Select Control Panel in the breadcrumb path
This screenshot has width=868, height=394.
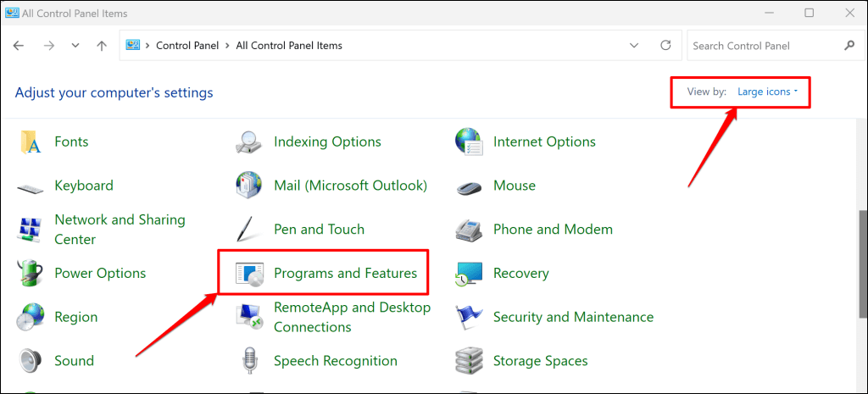pos(187,46)
